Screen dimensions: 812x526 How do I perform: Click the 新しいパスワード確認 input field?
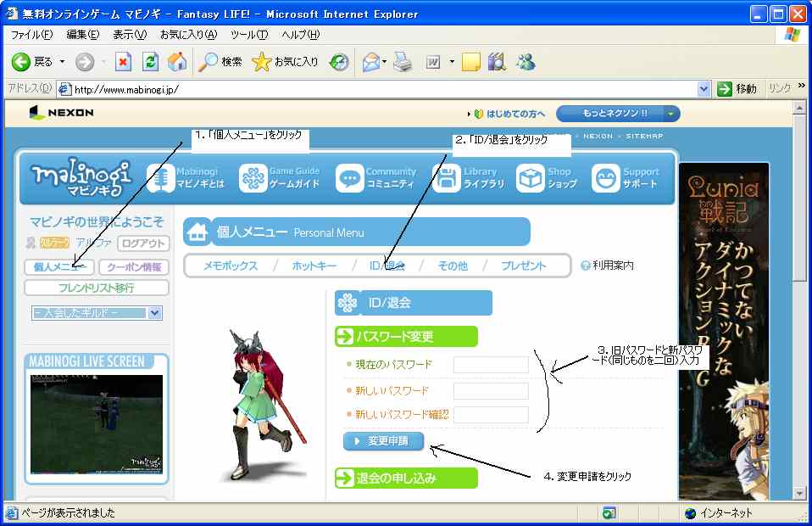[x=491, y=415]
